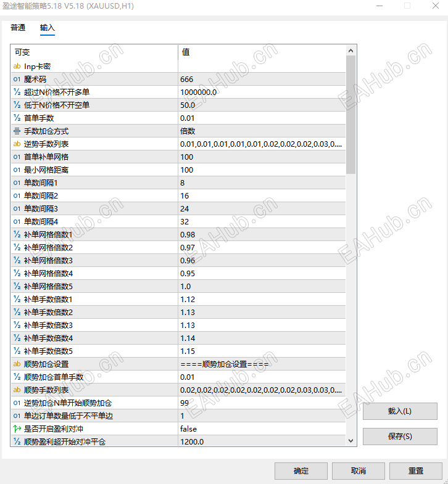The width and height of the screenshot is (448, 484).
Task: Click the double-type icon beside 超过N价格不开多单
Action: click(x=17, y=92)
